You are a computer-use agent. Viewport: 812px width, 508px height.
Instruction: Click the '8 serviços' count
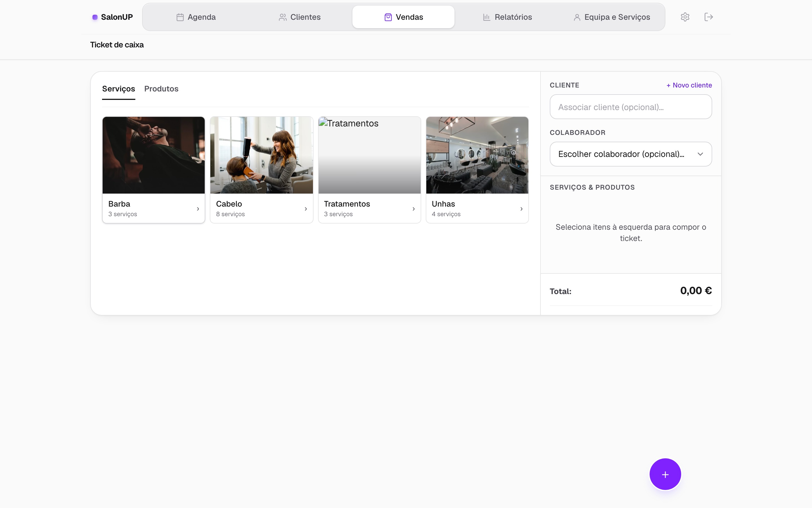pyautogui.click(x=230, y=214)
